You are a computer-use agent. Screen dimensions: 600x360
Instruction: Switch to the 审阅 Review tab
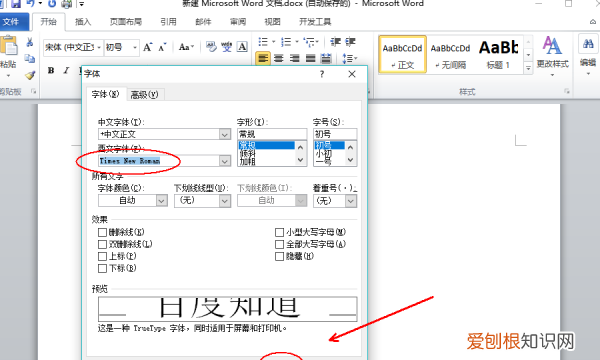click(x=238, y=22)
